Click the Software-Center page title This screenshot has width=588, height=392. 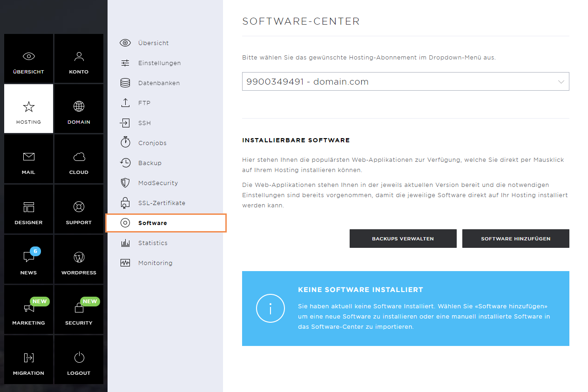(301, 21)
